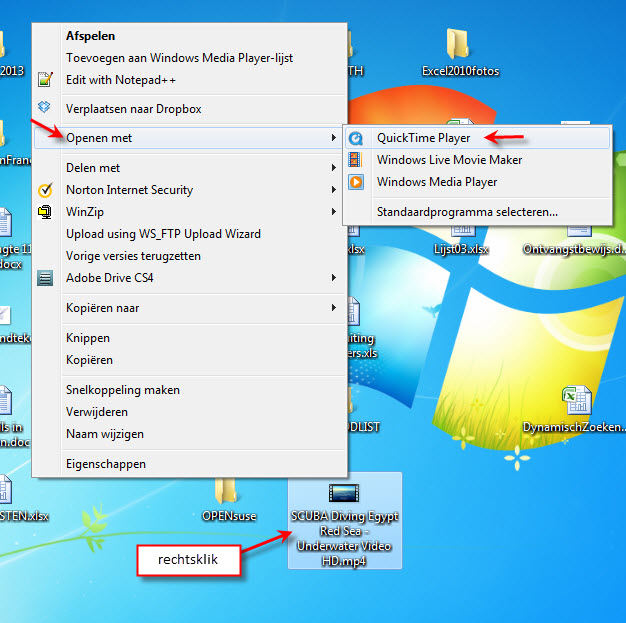Choose Standaardprogramma selecteren...

[x=478, y=212]
